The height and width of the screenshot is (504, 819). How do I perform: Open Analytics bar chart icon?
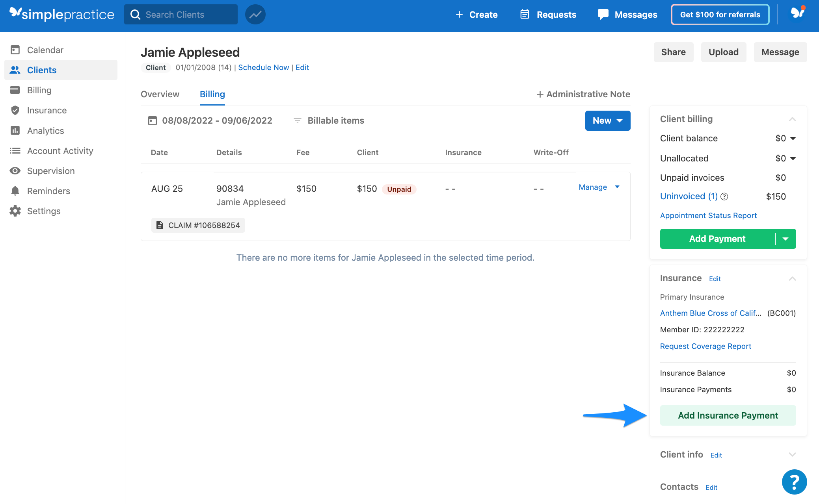click(15, 130)
